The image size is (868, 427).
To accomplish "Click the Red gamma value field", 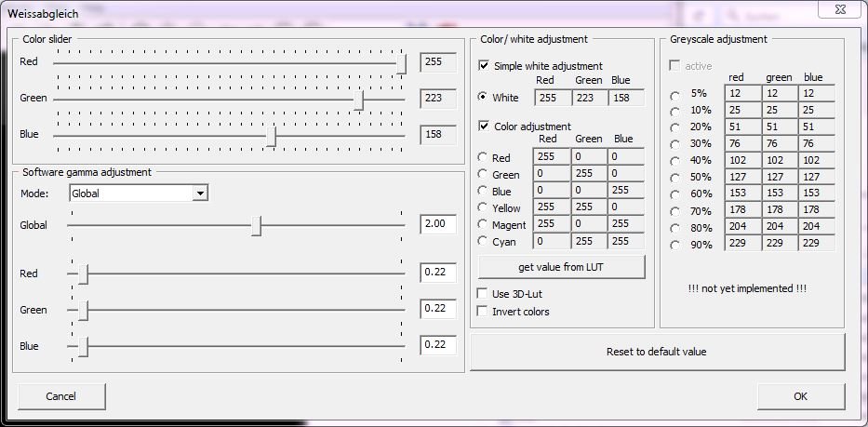I will point(437,273).
